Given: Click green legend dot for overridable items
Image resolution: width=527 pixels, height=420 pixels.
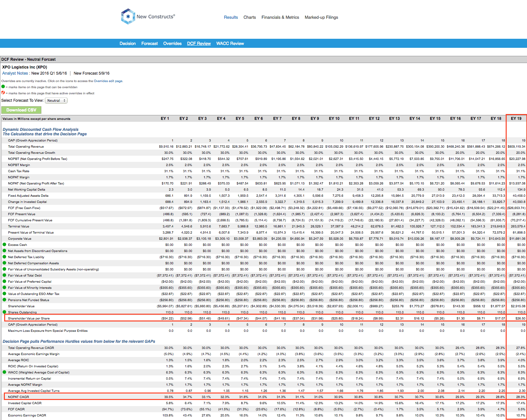Looking at the screenshot, I should click(3, 87).
